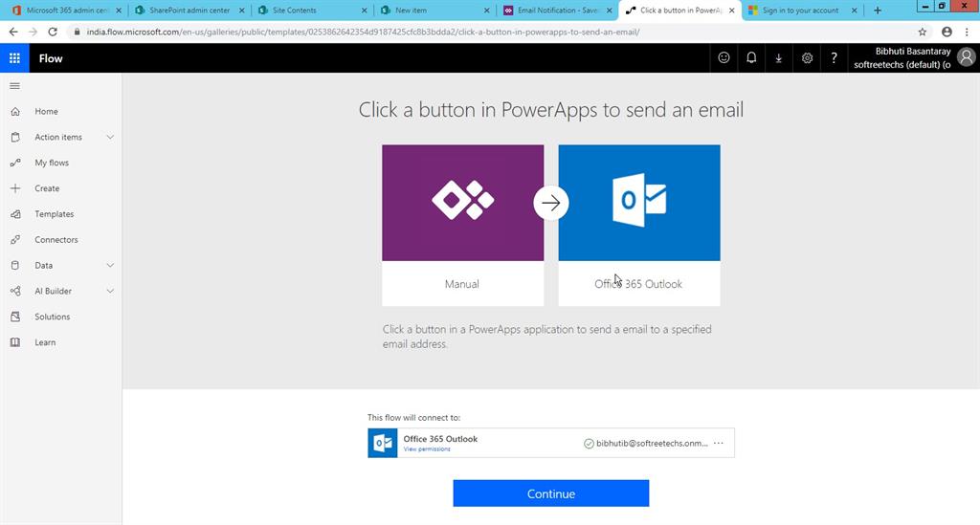Switch to Microsoft 365 admin center tab
The height and width of the screenshot is (525, 980).
(68, 10)
